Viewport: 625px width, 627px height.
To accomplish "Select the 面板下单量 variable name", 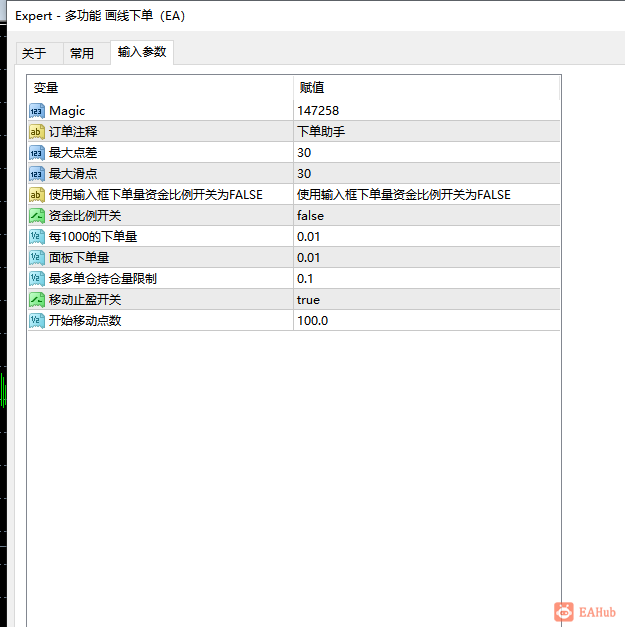I will point(79,258).
